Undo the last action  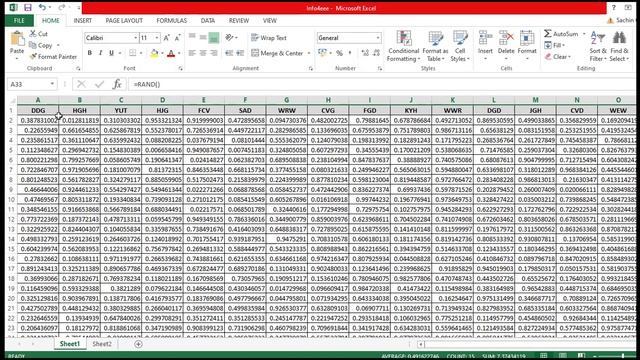42,7
